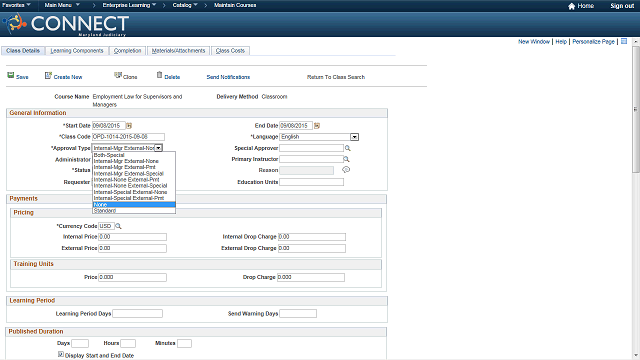Image resolution: width=640 pixels, height=360 pixels.
Task: Click the Start Date field
Action: pos(109,126)
